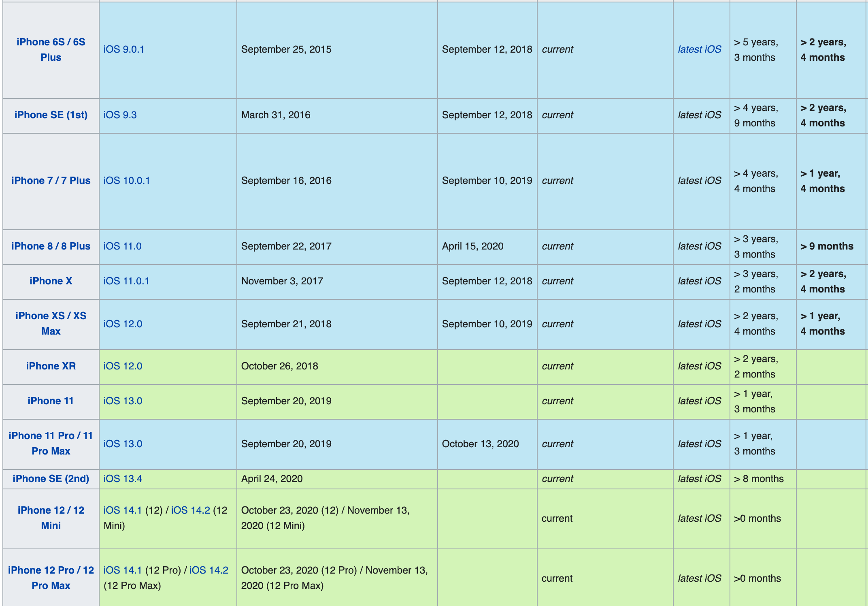The width and height of the screenshot is (868, 606).
Task: Open the iOS 11.0 link
Action: click(x=122, y=246)
